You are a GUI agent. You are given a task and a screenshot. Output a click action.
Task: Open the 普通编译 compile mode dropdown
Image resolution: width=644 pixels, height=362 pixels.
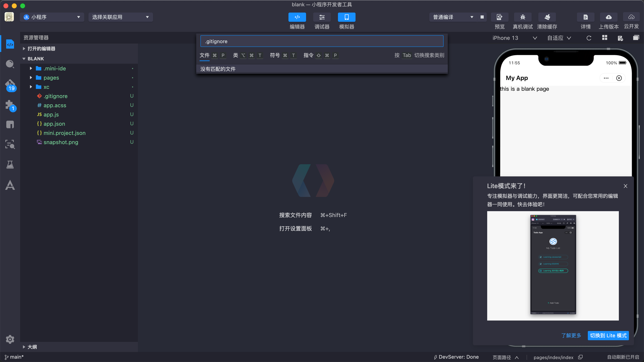tap(453, 17)
